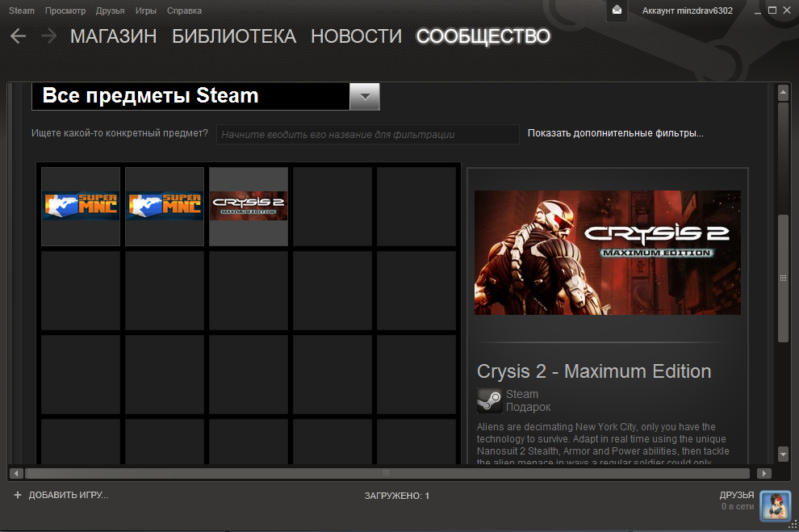
Task: Focus the item name filter field
Action: pos(368,135)
